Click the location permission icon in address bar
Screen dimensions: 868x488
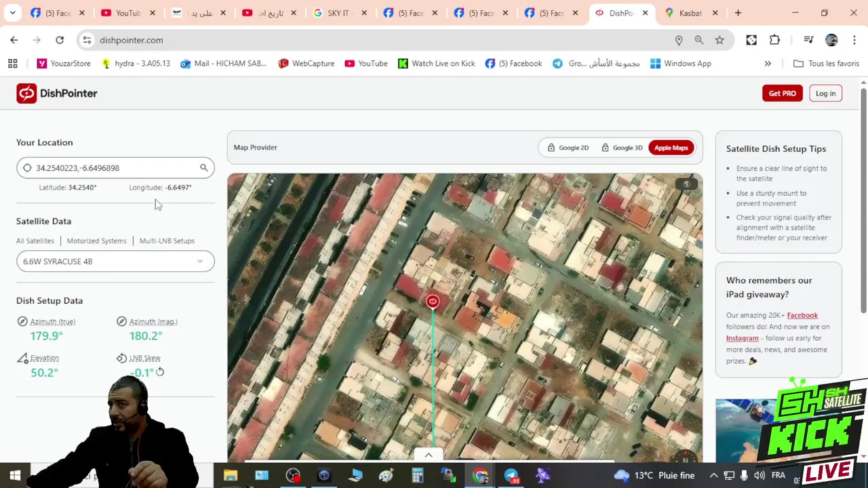[x=679, y=40]
